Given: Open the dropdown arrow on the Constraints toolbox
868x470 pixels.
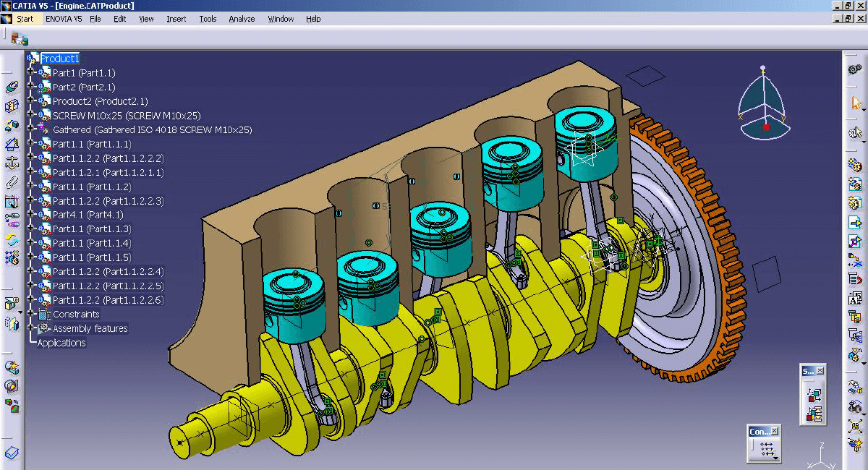Looking at the screenshot, I should click(x=776, y=458).
